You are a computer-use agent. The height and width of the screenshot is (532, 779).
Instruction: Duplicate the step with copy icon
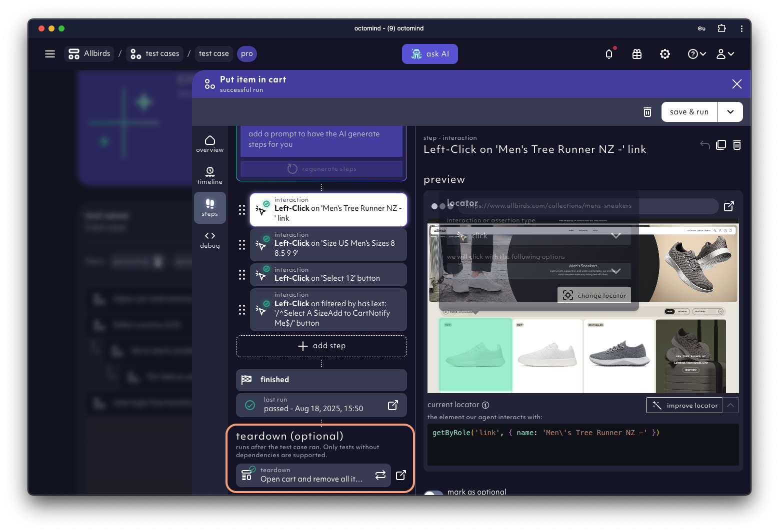[x=721, y=145]
